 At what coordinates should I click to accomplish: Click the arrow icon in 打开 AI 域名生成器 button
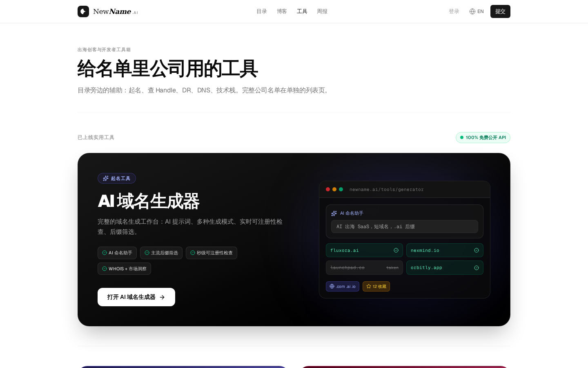tap(162, 297)
